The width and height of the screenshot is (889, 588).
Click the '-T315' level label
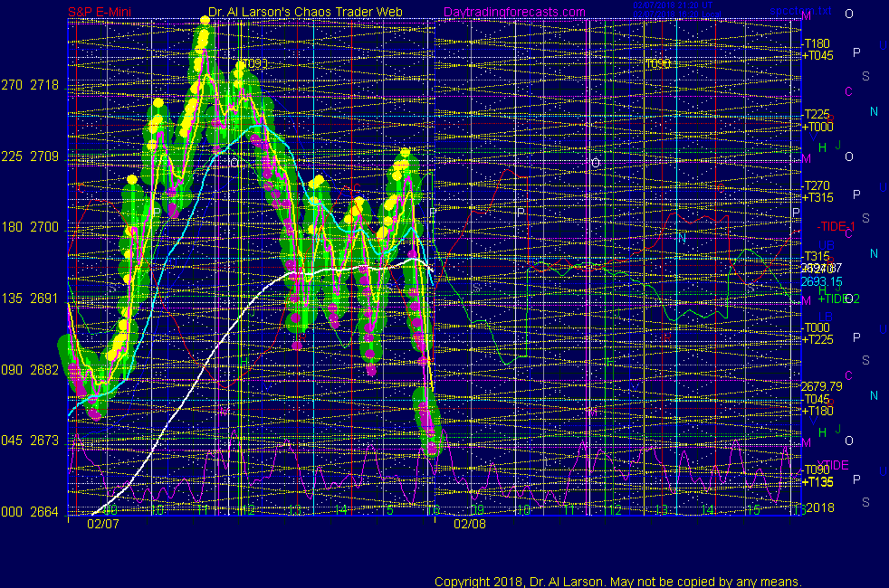817,257
